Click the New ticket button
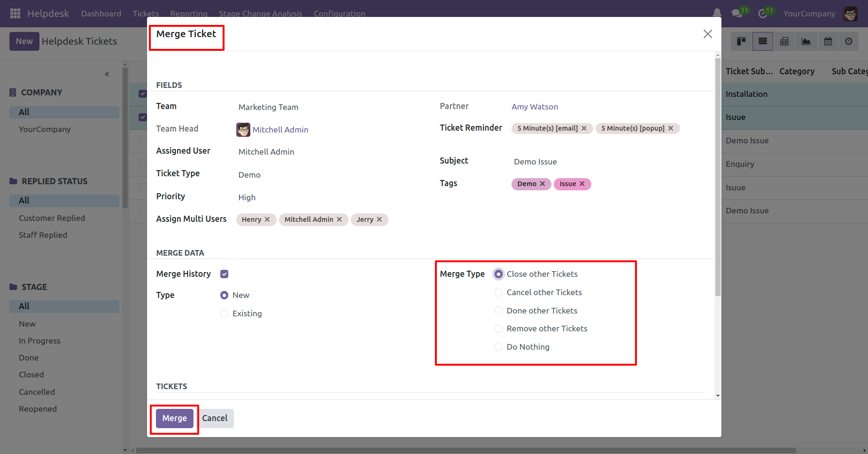The height and width of the screenshot is (454, 868). (x=24, y=41)
